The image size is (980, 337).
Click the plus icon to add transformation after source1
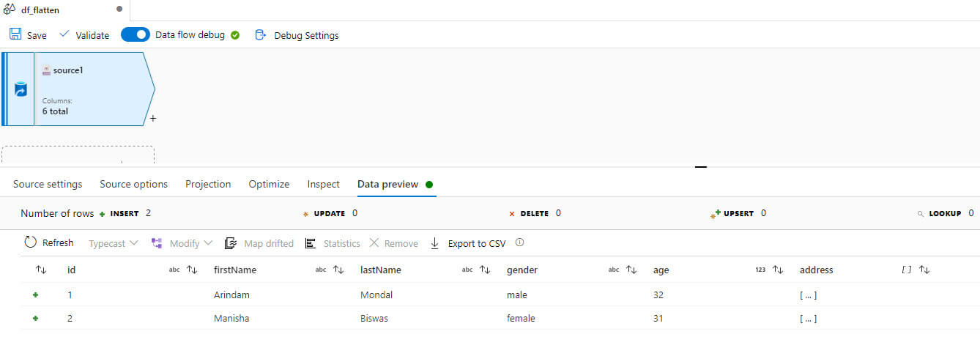click(x=153, y=118)
